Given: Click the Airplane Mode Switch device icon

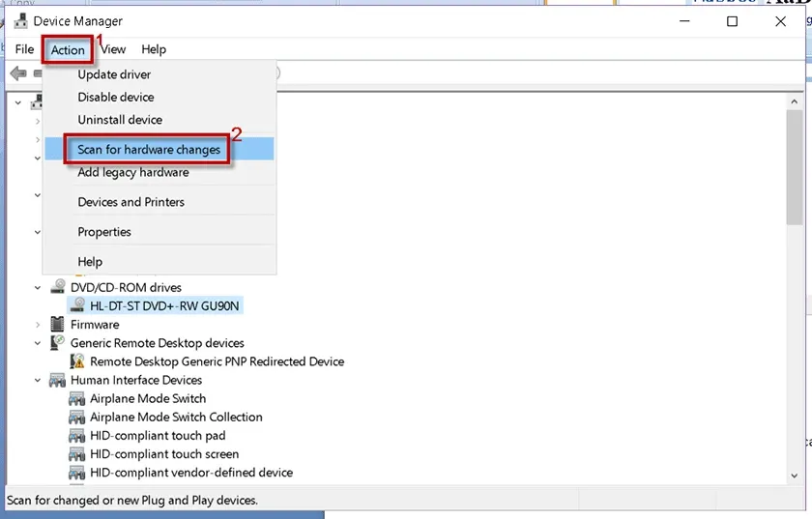Looking at the screenshot, I should (77, 398).
